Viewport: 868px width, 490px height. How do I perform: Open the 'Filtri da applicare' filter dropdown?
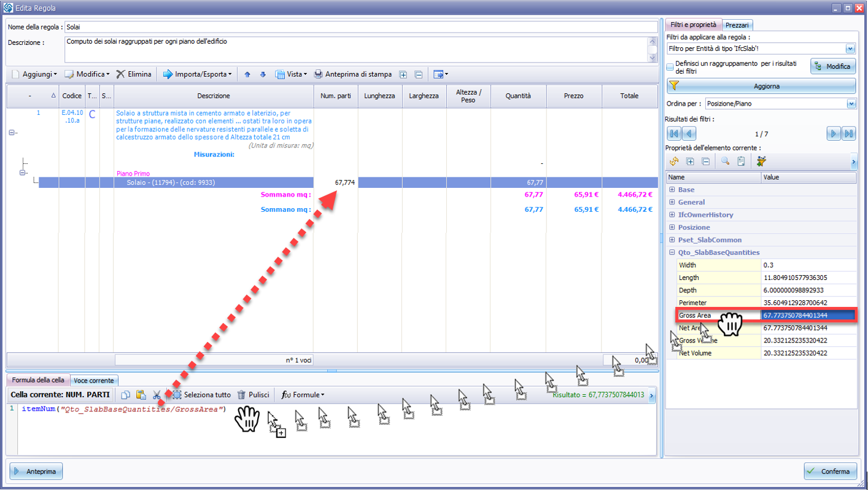850,49
